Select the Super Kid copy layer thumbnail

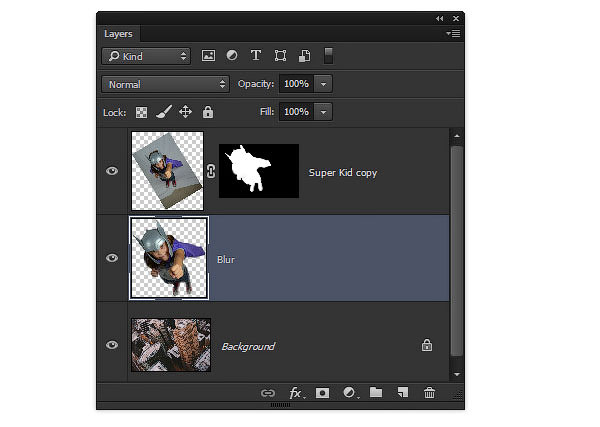point(167,171)
